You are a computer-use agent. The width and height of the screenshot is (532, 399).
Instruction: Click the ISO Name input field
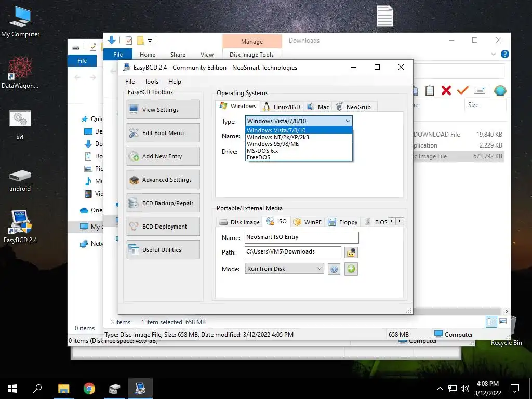click(x=301, y=237)
